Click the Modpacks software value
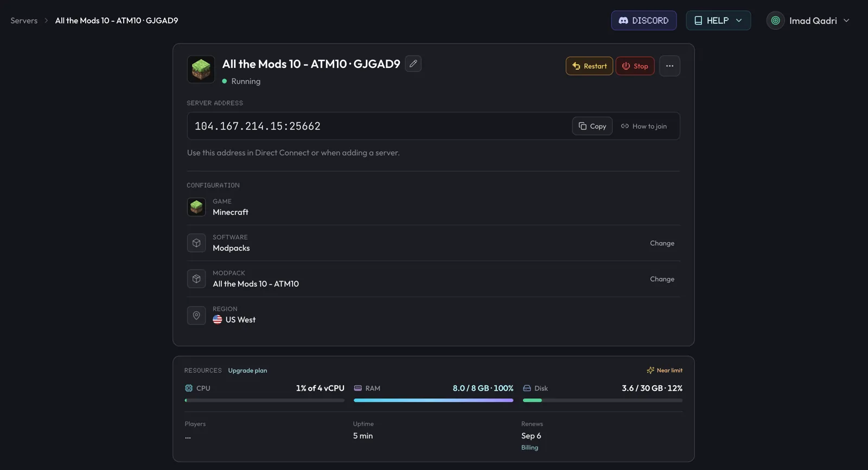 [x=231, y=248]
